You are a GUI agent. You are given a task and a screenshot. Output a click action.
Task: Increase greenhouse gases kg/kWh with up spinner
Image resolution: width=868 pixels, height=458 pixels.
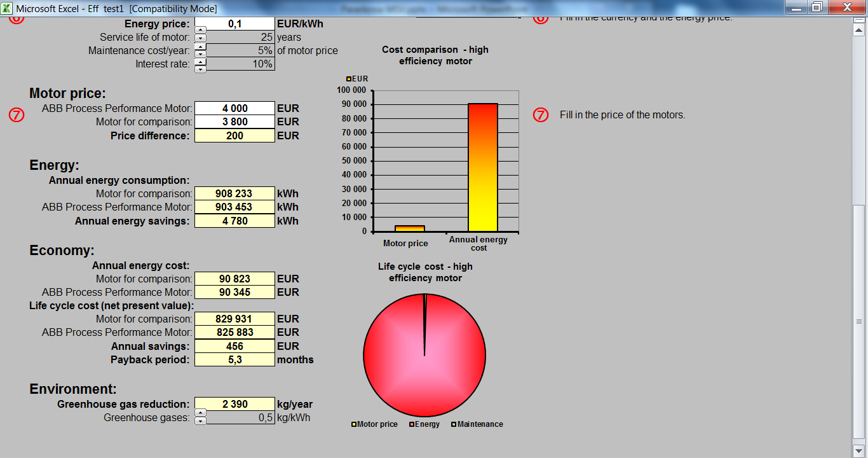pos(200,413)
